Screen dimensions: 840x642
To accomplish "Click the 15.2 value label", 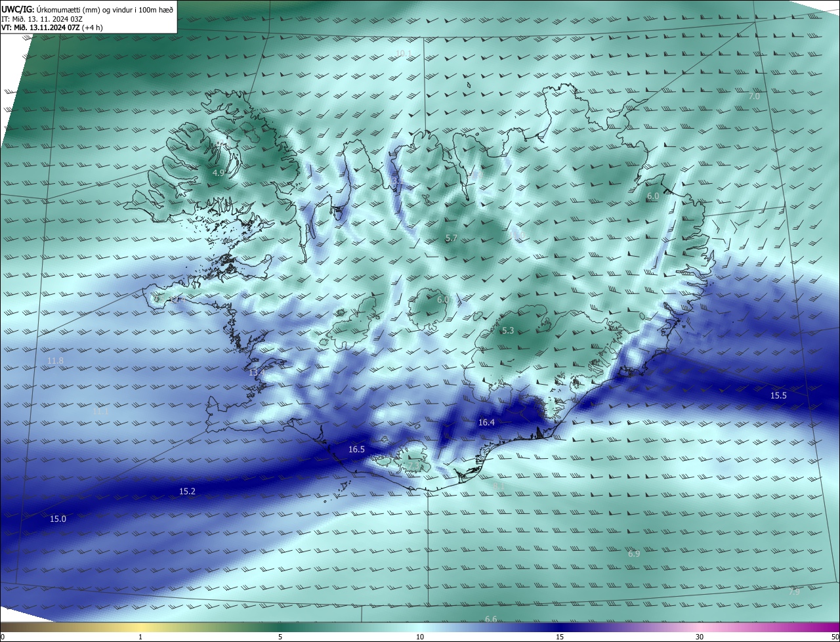I will pos(187,491).
